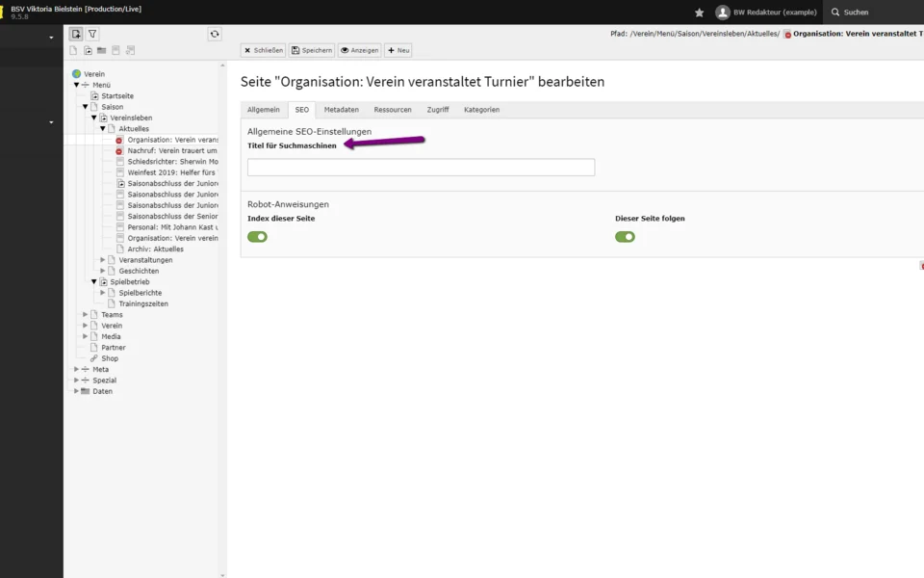This screenshot has width=924, height=578.
Task: Click the Schließen button
Action: pyautogui.click(x=263, y=50)
